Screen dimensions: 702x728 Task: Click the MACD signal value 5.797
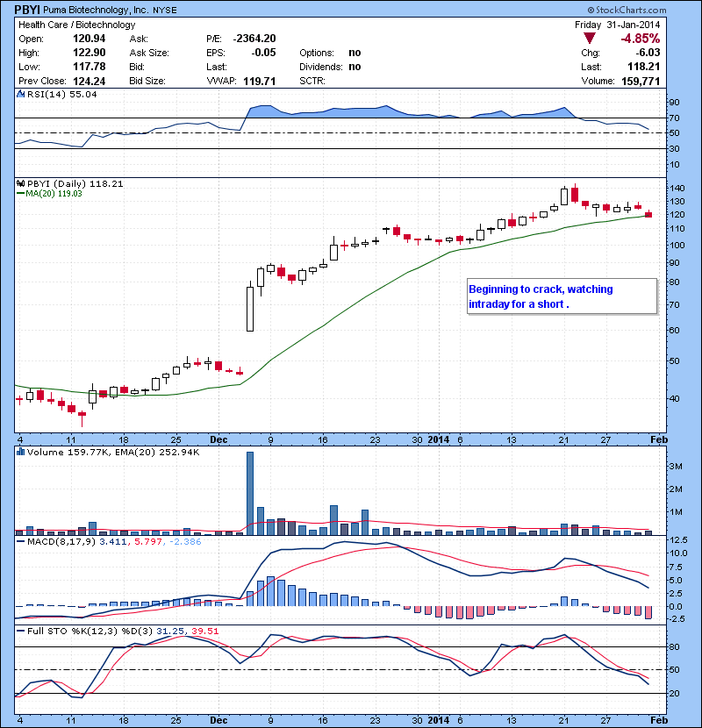click(x=148, y=542)
